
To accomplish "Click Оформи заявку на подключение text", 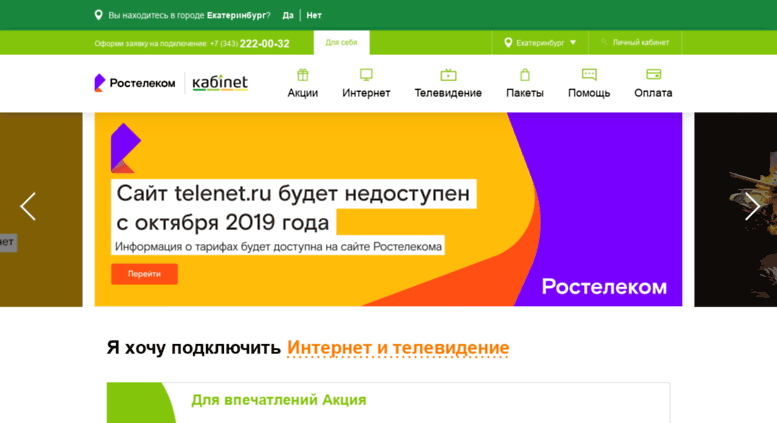I will click(x=151, y=44).
